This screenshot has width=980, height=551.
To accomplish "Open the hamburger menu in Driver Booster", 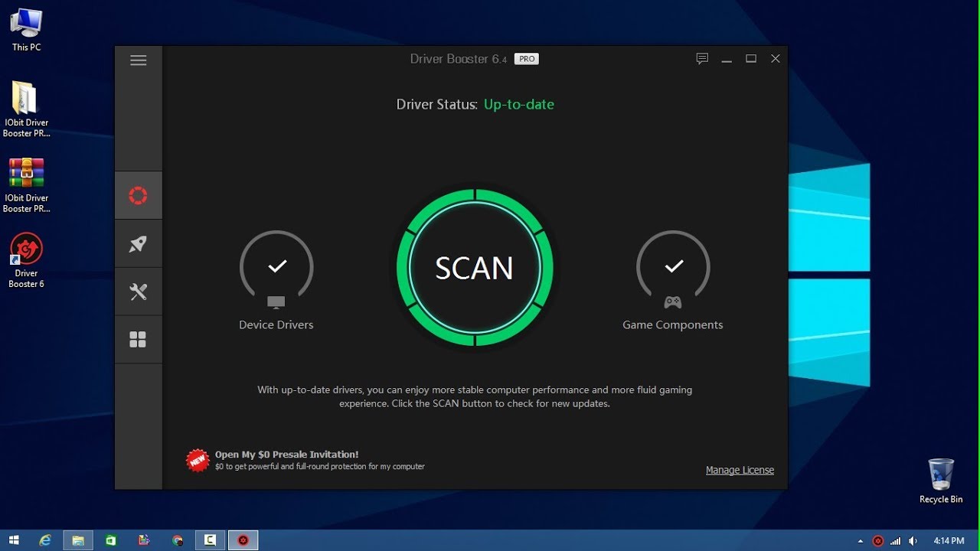I will 139,60.
